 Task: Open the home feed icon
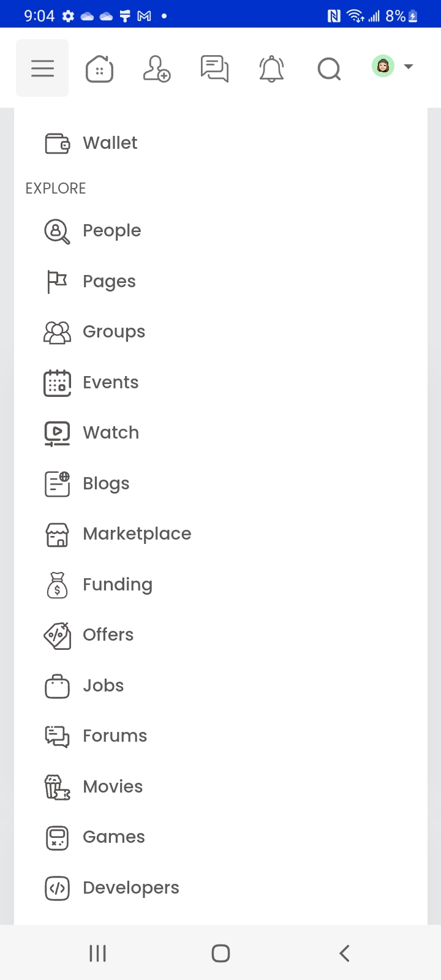[99, 68]
